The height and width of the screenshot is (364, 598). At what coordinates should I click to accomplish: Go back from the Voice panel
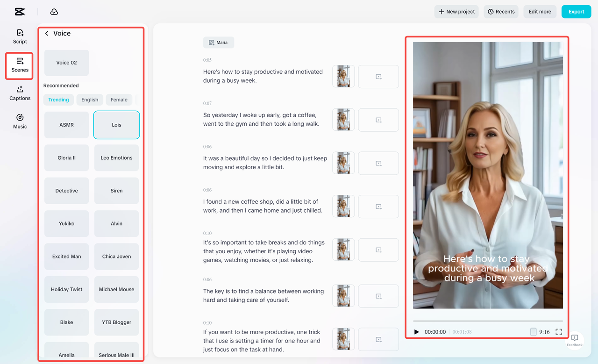(47, 34)
